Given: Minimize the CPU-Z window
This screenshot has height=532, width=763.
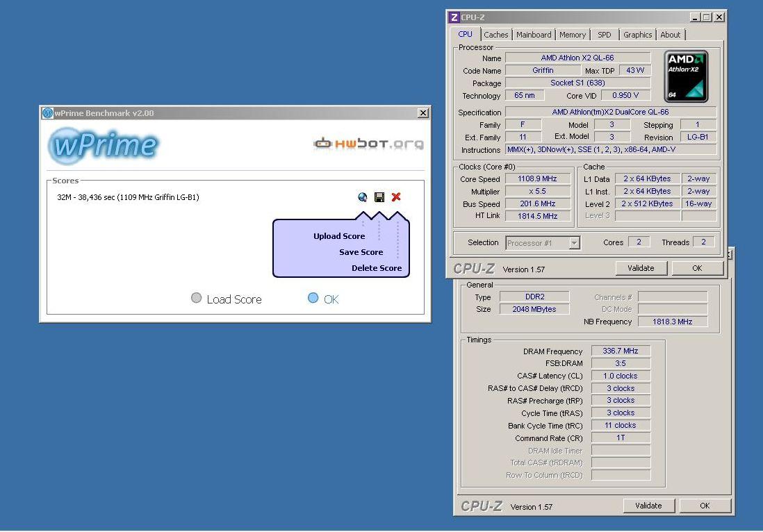Looking at the screenshot, I should tap(696, 17).
